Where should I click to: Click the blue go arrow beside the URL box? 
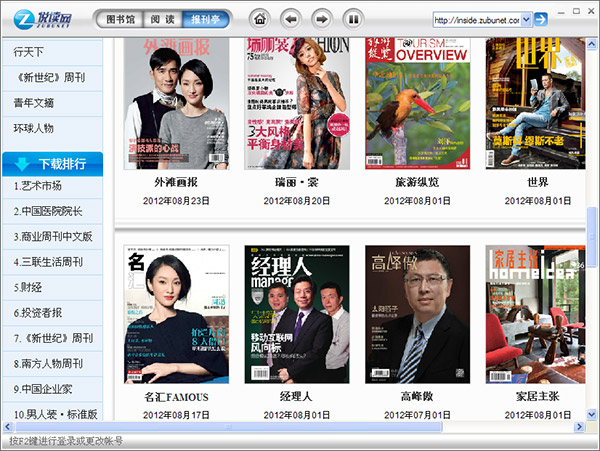click(540, 19)
